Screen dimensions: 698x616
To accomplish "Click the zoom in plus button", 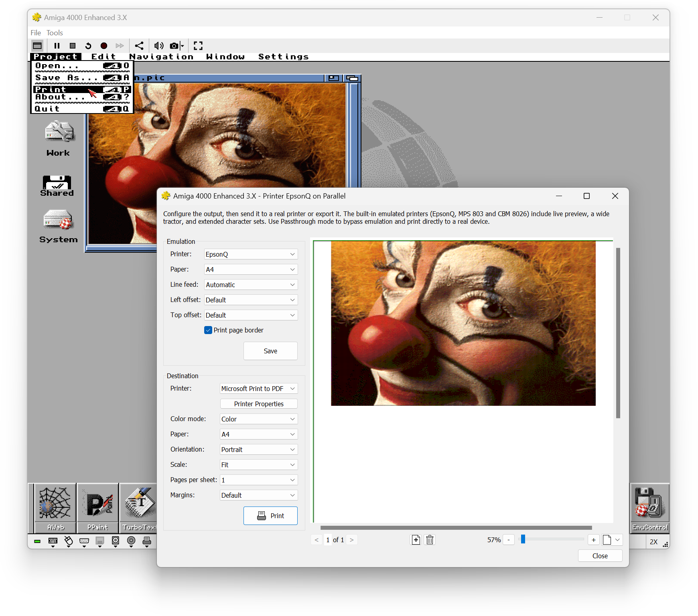I will click(594, 540).
